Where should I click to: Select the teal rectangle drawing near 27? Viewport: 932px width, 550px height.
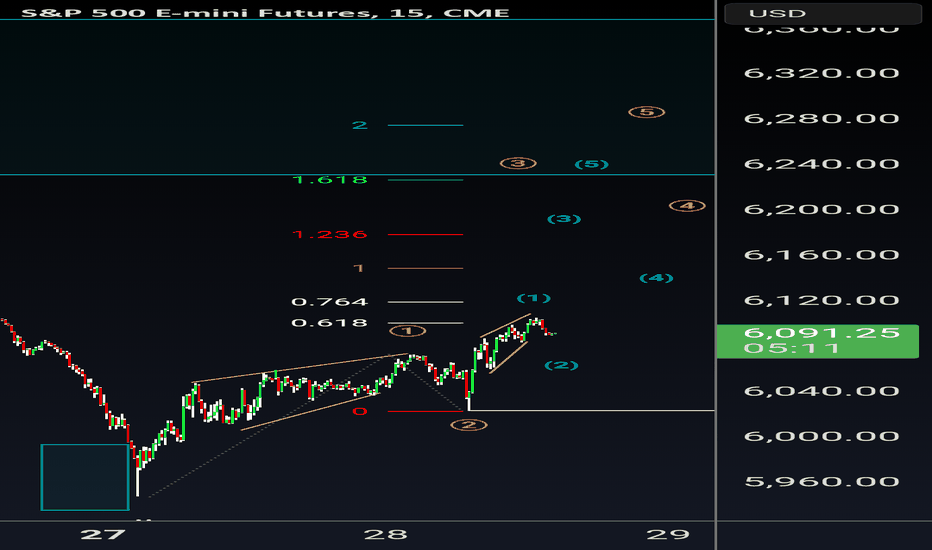(x=85, y=477)
